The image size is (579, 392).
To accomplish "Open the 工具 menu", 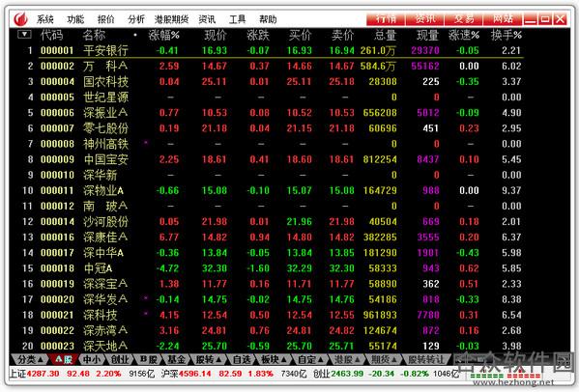I will [237, 19].
